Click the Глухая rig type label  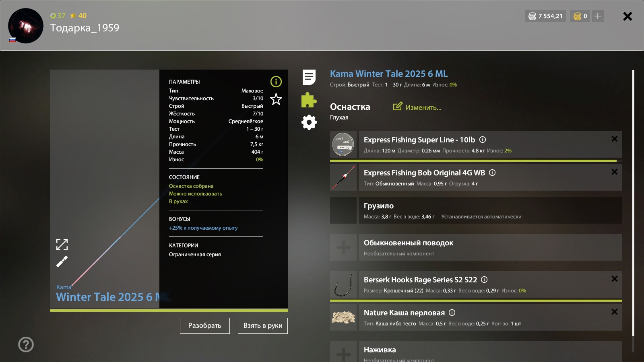pos(339,117)
